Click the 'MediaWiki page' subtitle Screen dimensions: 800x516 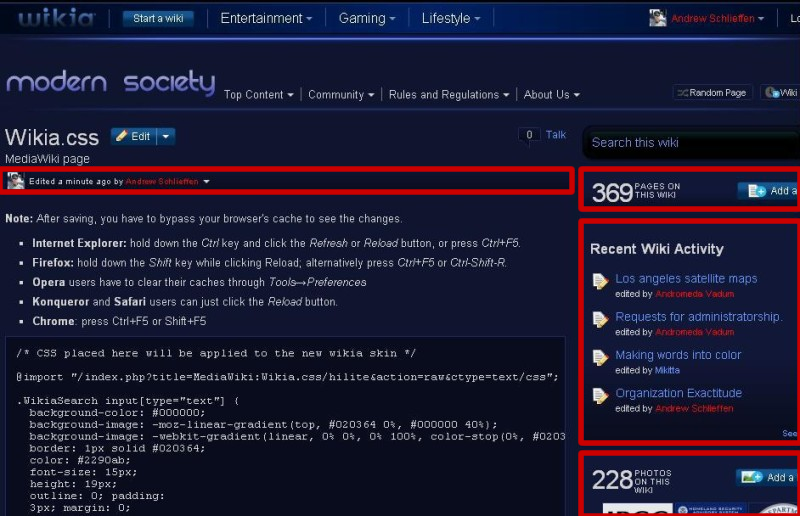coord(47,159)
